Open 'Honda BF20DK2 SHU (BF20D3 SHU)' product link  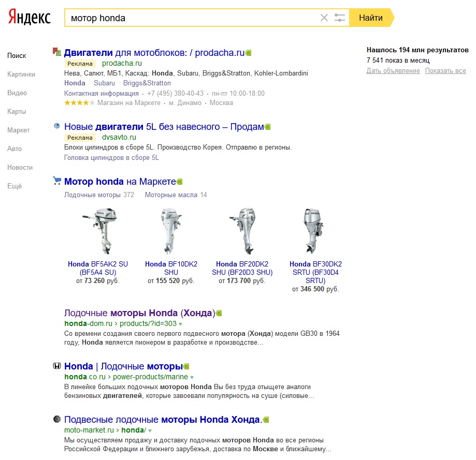click(x=242, y=268)
